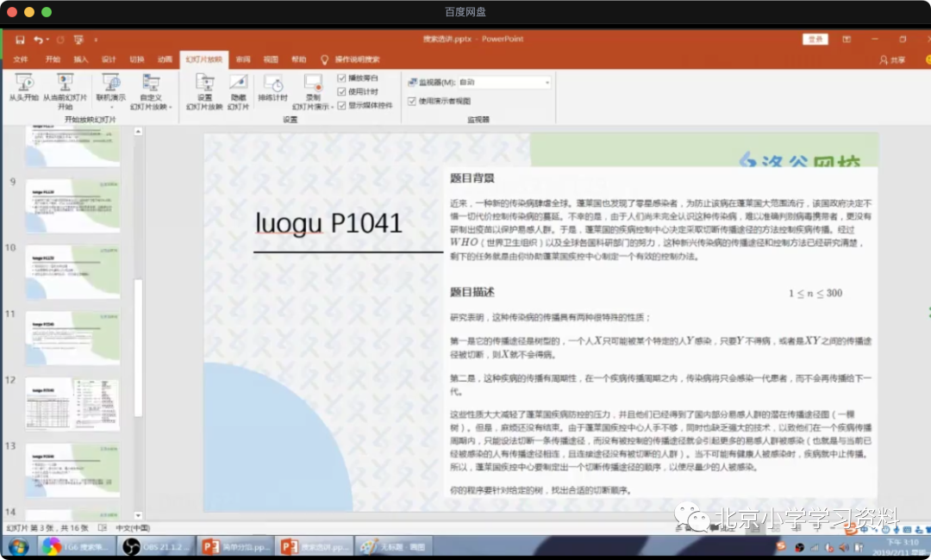931x560 pixels.
Task: Switch to the 动画 ribbon tab
Action: coord(165,59)
